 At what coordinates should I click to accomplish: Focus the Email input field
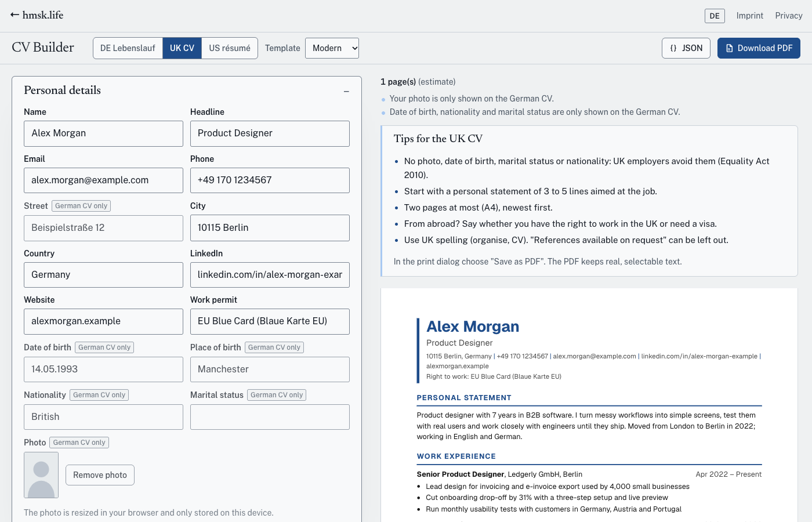103,180
